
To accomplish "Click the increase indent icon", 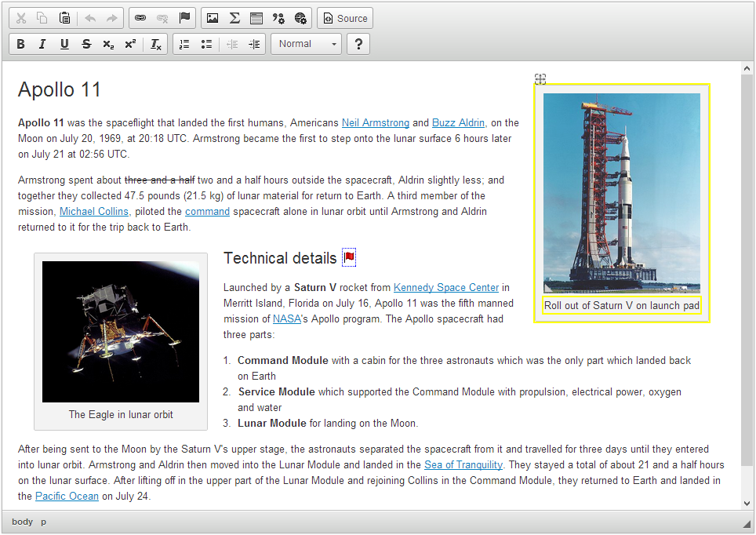I will [254, 44].
